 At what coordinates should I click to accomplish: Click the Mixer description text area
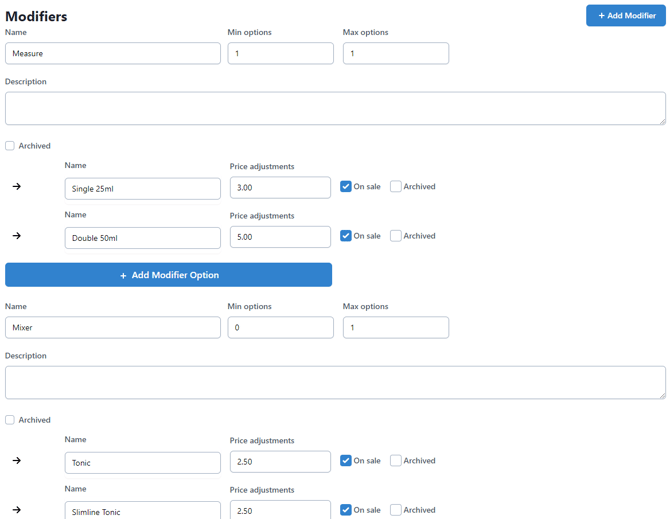[x=334, y=382]
